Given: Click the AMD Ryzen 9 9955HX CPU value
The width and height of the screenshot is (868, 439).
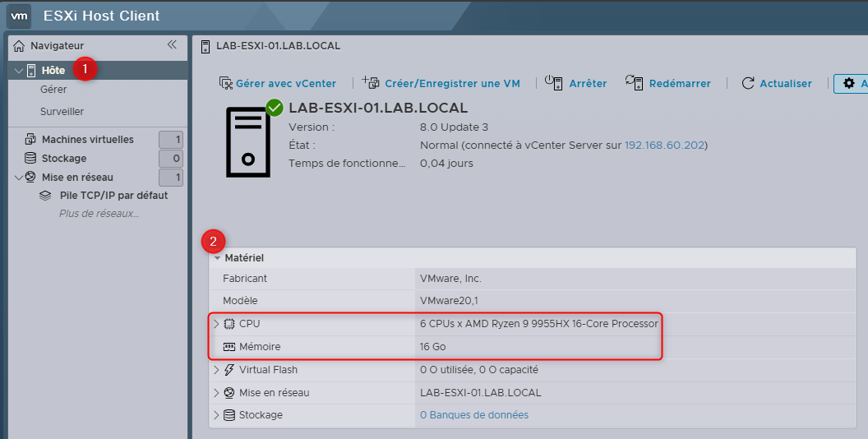Looking at the screenshot, I should [x=539, y=324].
